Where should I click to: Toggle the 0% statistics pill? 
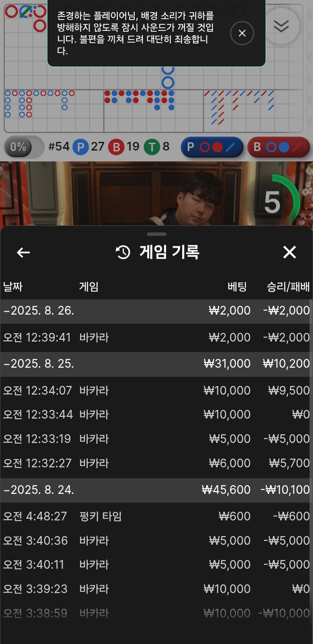(x=24, y=147)
